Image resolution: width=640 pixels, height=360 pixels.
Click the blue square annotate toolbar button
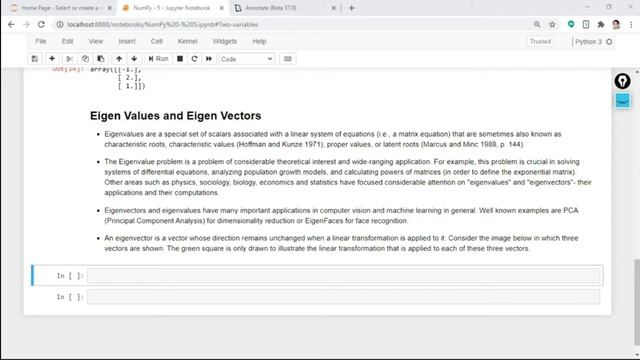point(622,100)
